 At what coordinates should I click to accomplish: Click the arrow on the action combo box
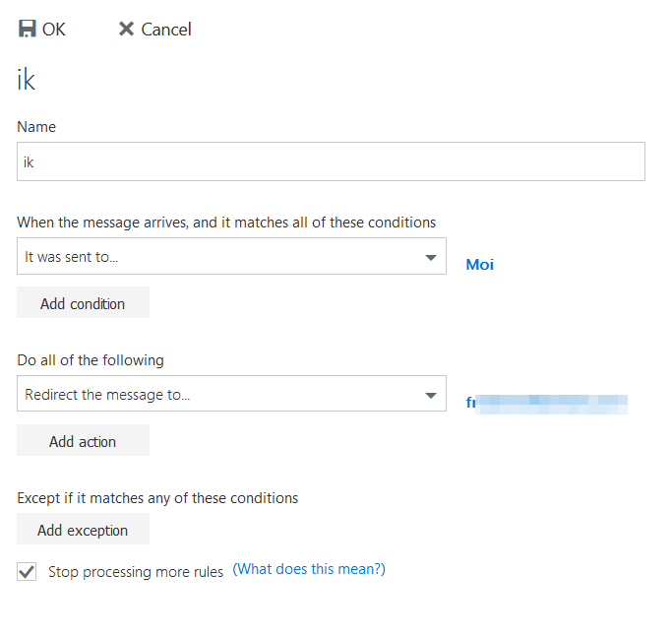(x=430, y=396)
